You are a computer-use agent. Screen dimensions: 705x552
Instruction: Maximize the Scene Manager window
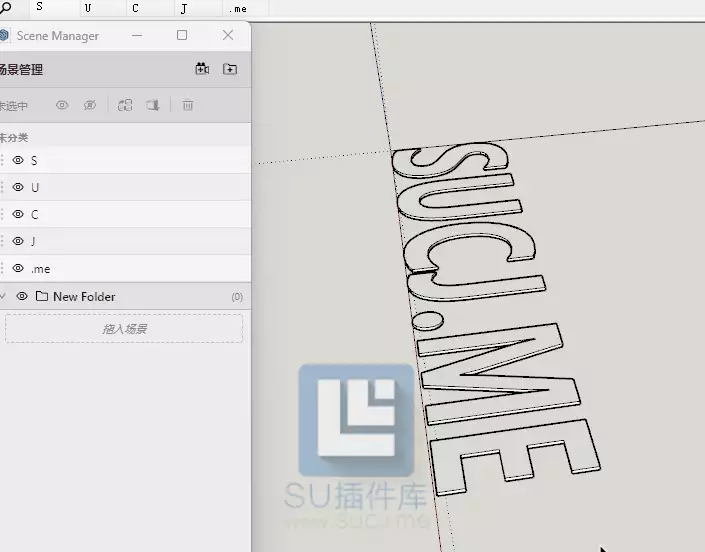[182, 35]
